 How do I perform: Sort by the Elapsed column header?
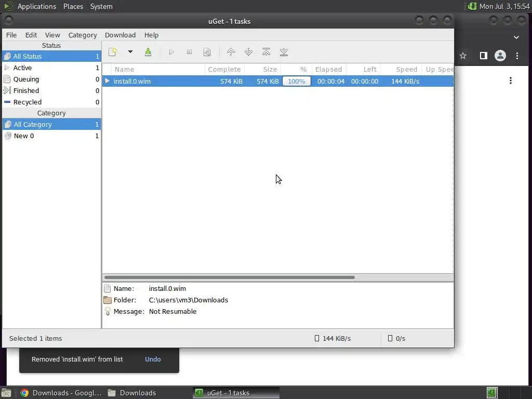pyautogui.click(x=329, y=69)
